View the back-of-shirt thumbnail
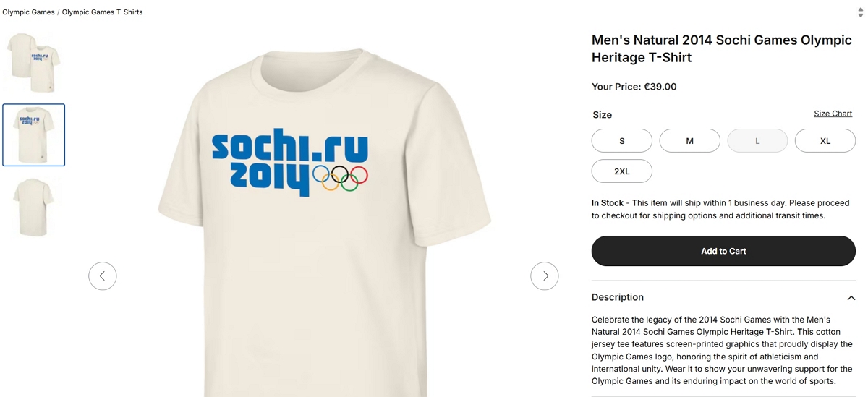 pos(33,208)
